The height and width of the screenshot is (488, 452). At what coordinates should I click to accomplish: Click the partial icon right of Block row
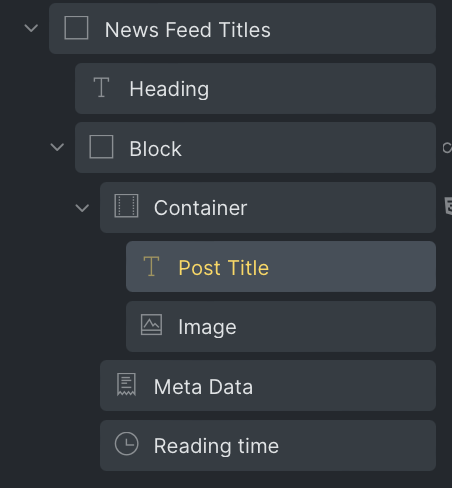pos(447,148)
